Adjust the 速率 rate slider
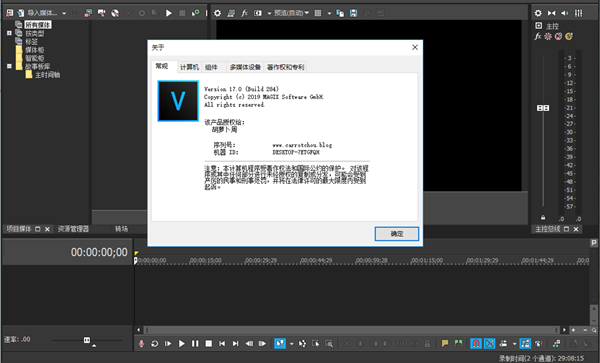The width and height of the screenshot is (600, 363). coord(87,340)
